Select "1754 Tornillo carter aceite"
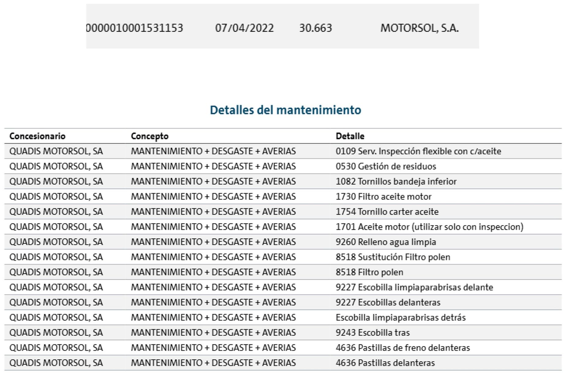Screen dimensions: 588x386 pos(387,212)
